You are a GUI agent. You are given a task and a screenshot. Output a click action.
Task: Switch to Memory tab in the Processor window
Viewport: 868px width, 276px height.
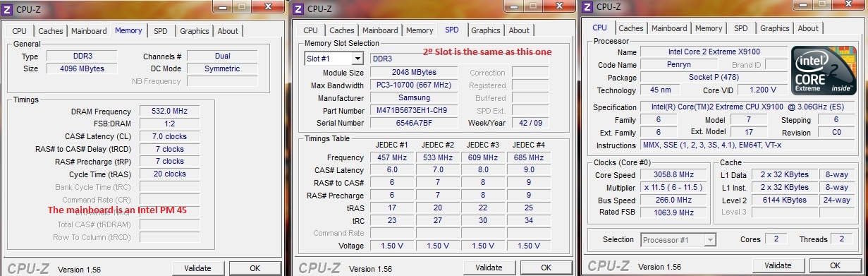tap(709, 28)
